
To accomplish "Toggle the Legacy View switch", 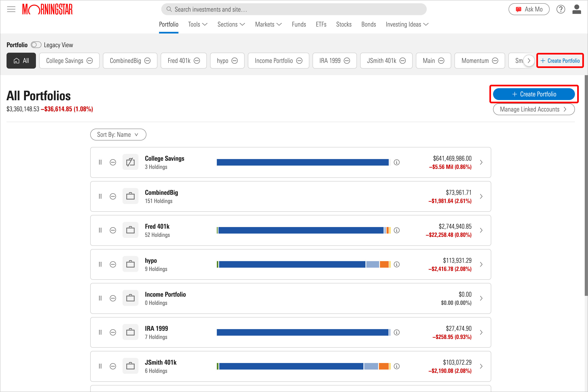I will click(36, 45).
